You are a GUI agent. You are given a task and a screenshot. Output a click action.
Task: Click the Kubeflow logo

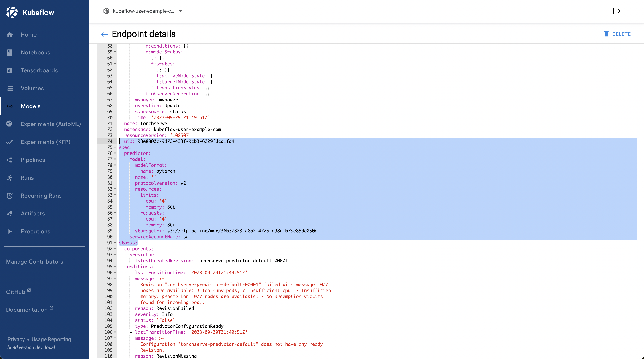click(12, 12)
